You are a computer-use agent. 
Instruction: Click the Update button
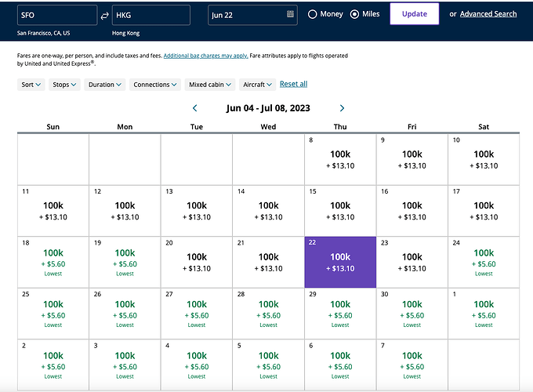[414, 14]
